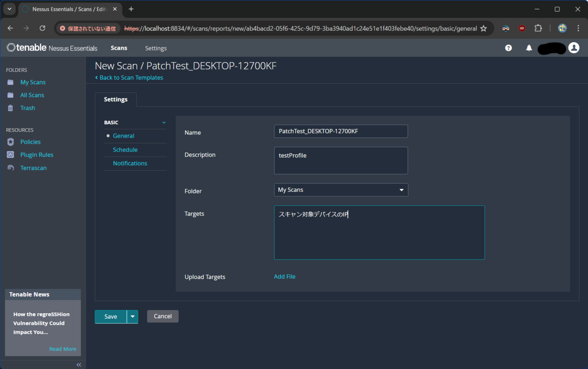The width and height of the screenshot is (588, 369).
Task: Select the Notifications settings item
Action: tap(130, 163)
